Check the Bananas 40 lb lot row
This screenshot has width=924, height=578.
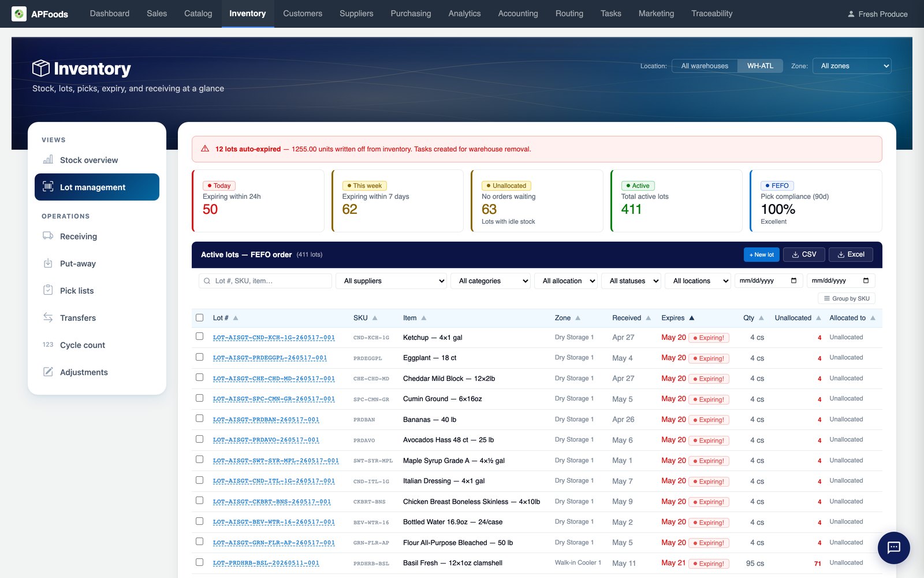click(200, 418)
